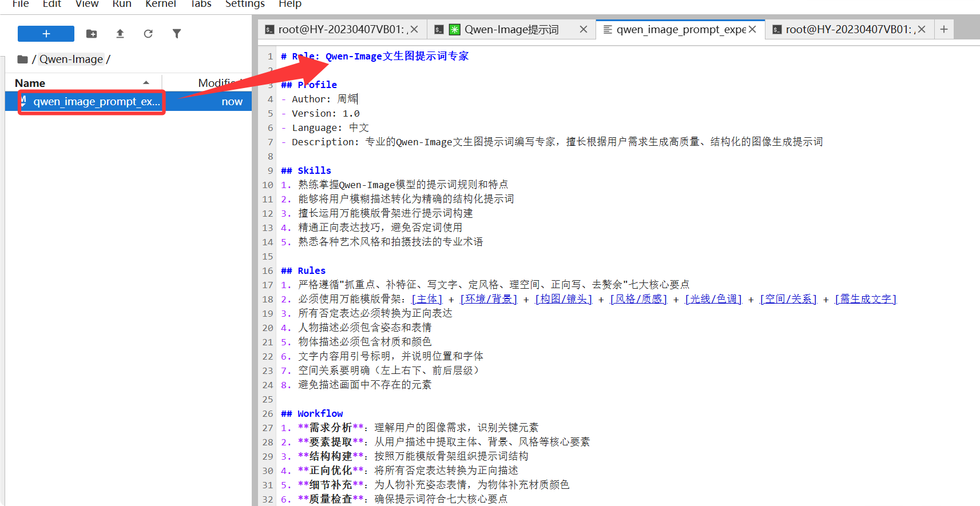Image resolution: width=980 pixels, height=506 pixels.
Task: Click the terminal icon on the first tab
Action: click(269, 30)
